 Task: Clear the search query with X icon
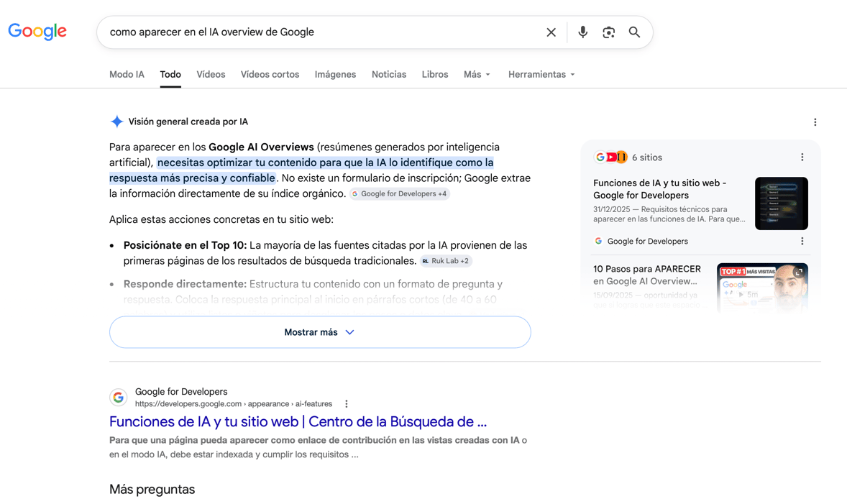(551, 32)
